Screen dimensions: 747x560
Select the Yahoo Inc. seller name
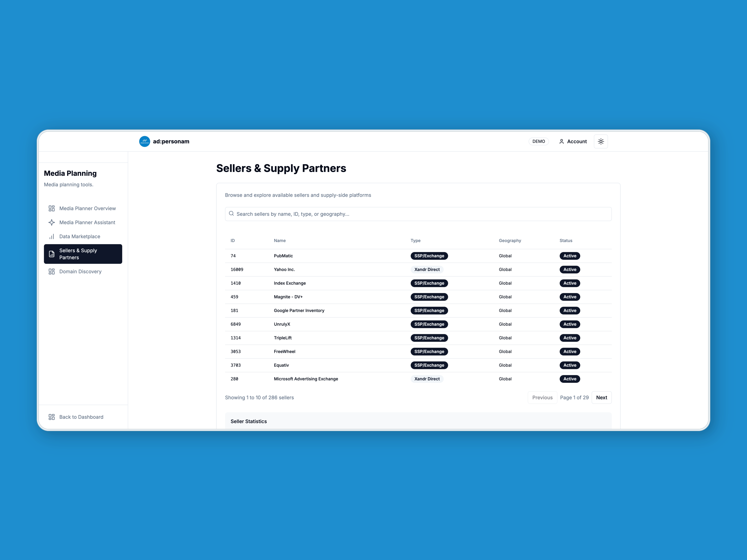point(284,269)
